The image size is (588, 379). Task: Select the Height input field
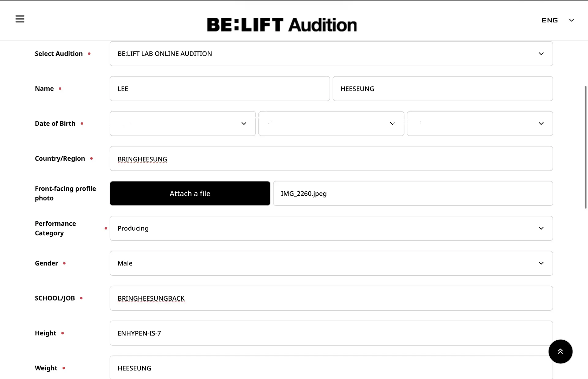coord(331,333)
